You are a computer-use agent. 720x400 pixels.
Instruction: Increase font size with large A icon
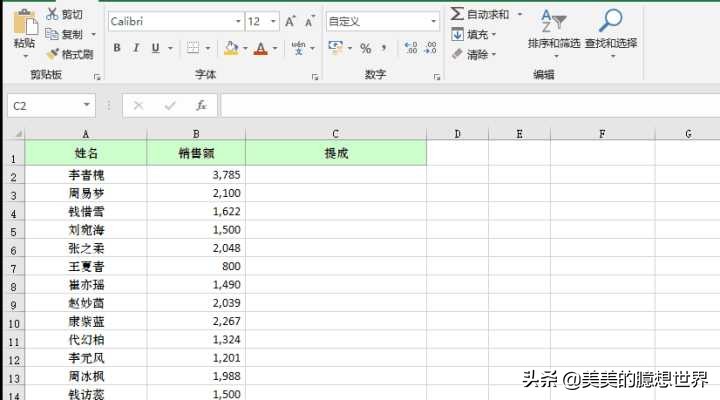pyautogui.click(x=290, y=21)
